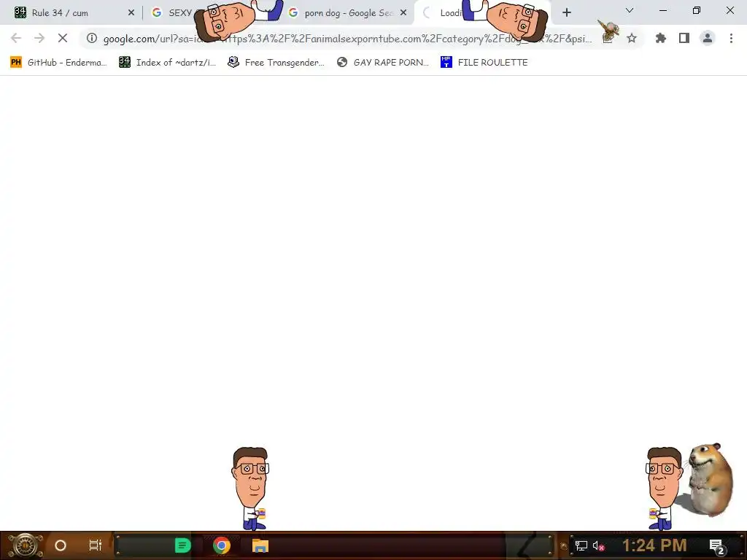Click the address bar URL field

(348, 39)
